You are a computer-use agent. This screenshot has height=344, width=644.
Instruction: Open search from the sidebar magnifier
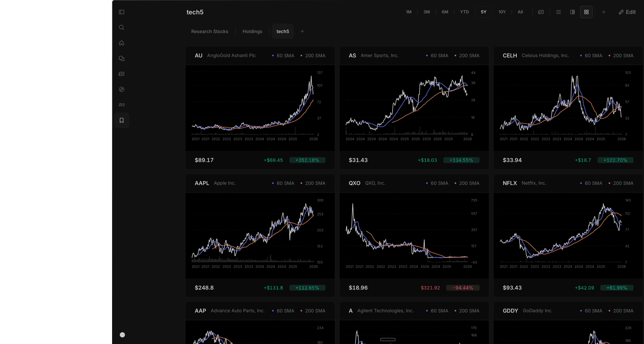point(121,28)
